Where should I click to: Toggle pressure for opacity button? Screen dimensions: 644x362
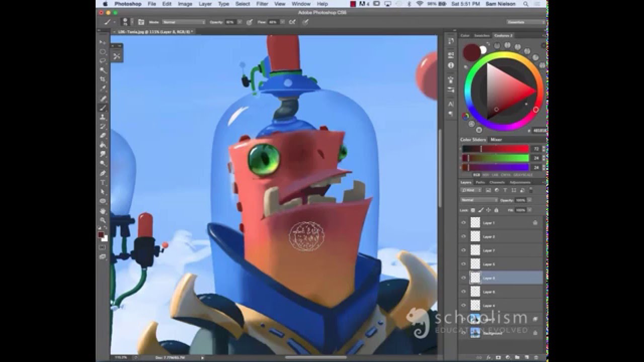pyautogui.click(x=249, y=22)
